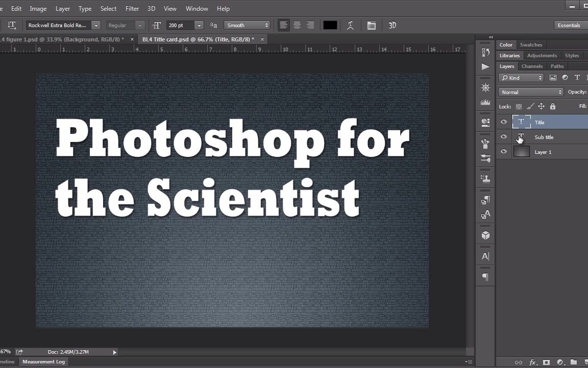This screenshot has width=588, height=368.
Task: Open the Paragraph panel from the dock
Action: point(485,277)
